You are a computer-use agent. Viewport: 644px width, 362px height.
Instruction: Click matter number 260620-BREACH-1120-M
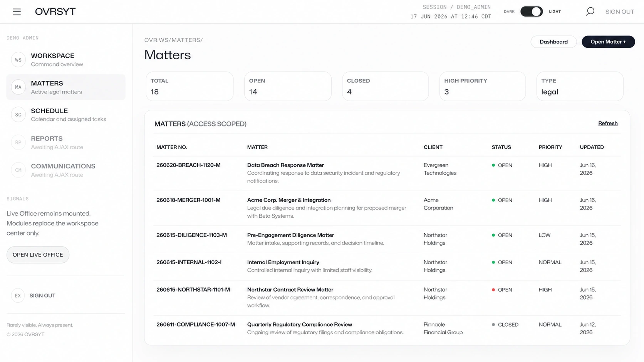point(188,165)
